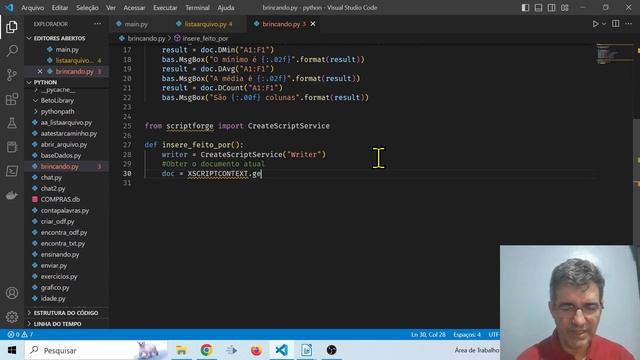
Task: Expand the pythonpath folder
Action: (x=58, y=111)
